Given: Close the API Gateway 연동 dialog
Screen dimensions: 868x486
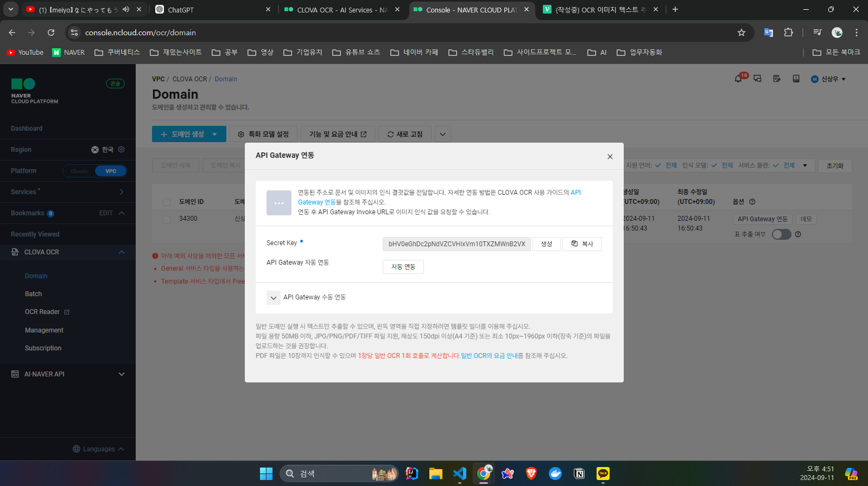Looking at the screenshot, I should tap(610, 157).
